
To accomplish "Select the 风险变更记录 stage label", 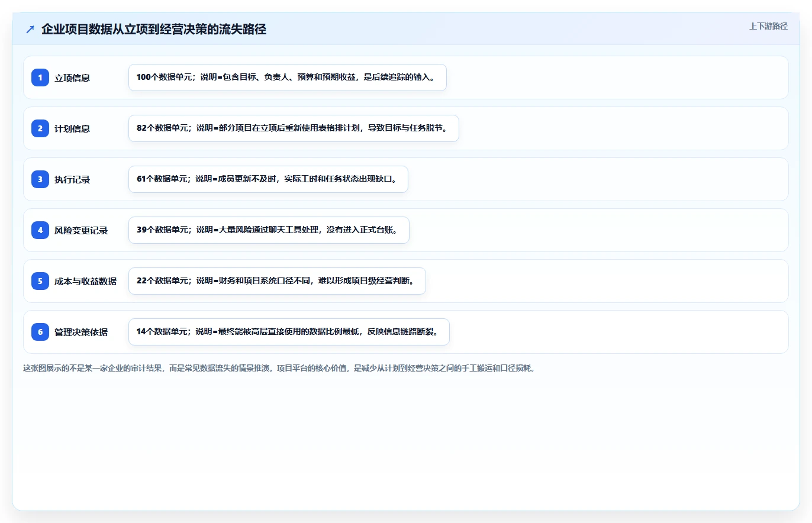I will click(81, 230).
